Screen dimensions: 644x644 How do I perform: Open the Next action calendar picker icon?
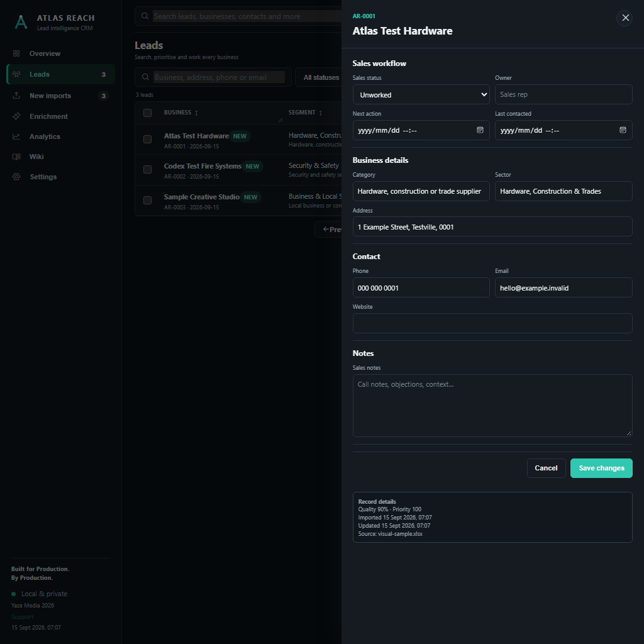(480, 130)
